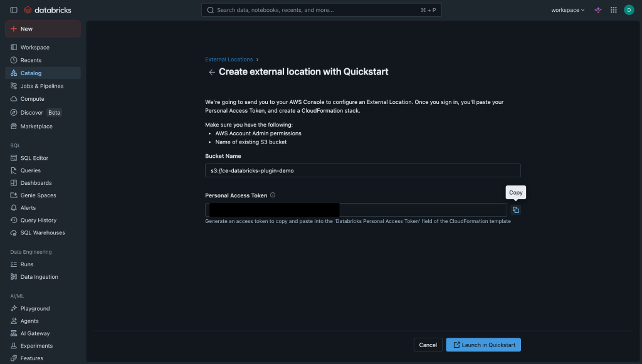Open the Features icon
This screenshot has height=364, width=642.
pos(14,358)
